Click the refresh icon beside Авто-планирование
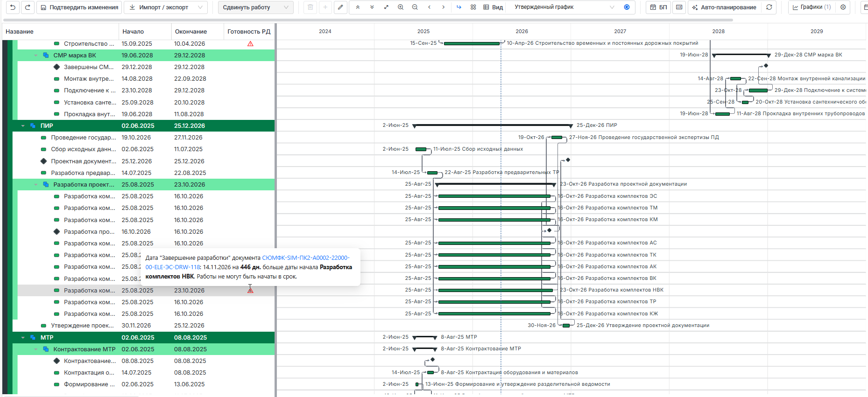868x397 pixels. 769,7
